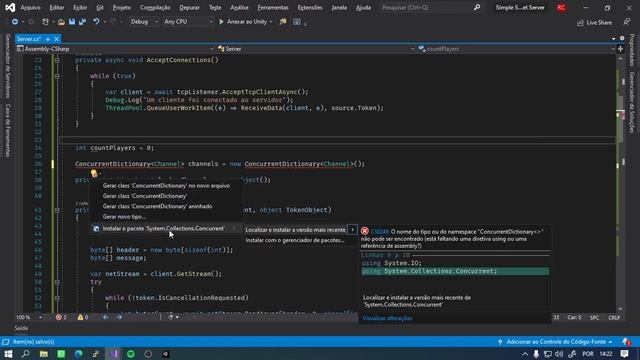This screenshot has width=640, height=360.
Task: Open the Compilação menu
Action: pos(155,7)
